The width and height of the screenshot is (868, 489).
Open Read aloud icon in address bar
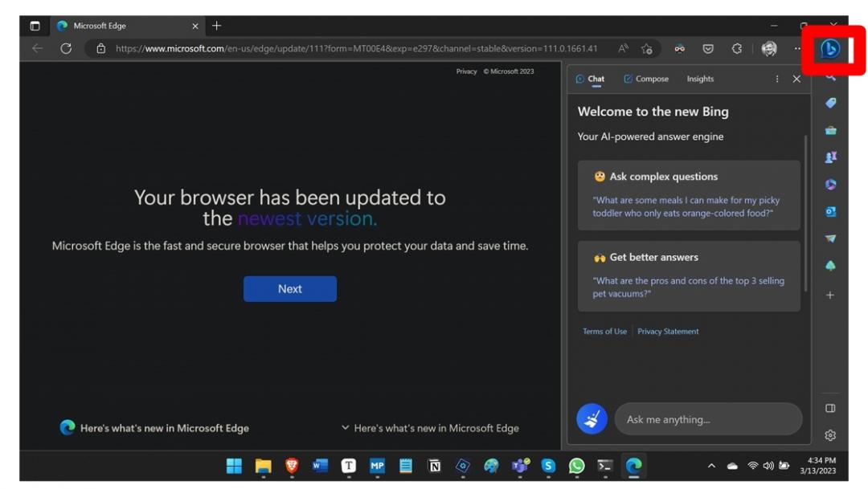[624, 49]
